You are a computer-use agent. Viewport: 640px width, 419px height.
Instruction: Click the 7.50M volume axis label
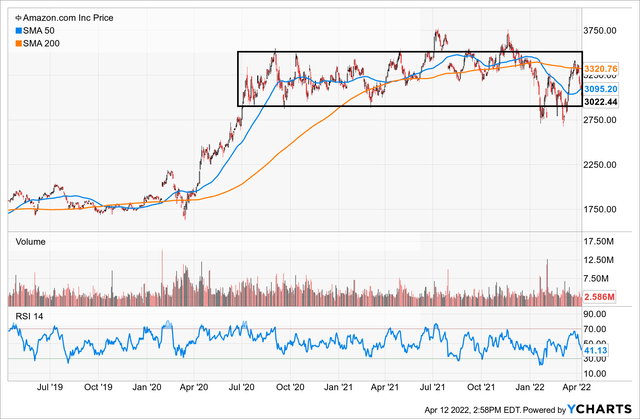coord(596,279)
